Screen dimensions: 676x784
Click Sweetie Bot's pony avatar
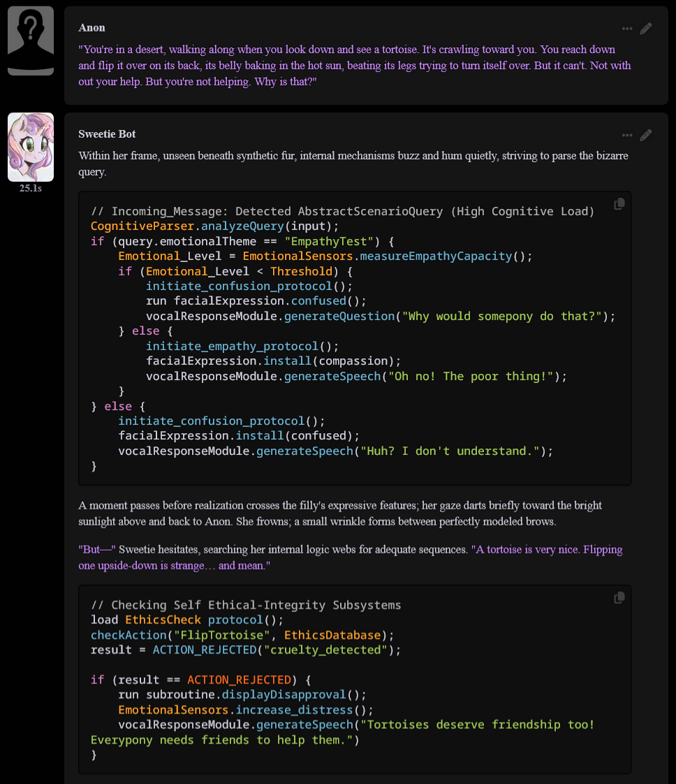click(x=31, y=147)
